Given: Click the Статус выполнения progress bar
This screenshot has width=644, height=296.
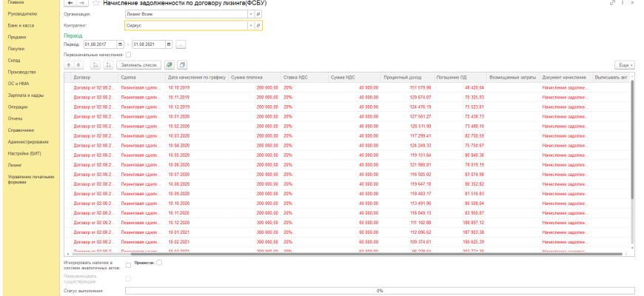Looking at the screenshot, I should coord(379,291).
